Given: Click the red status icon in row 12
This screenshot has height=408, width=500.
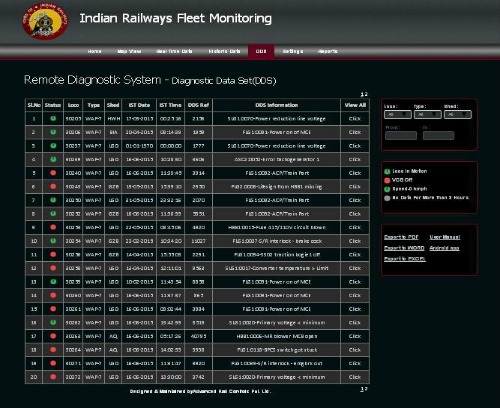Looking at the screenshot, I should (53, 268).
